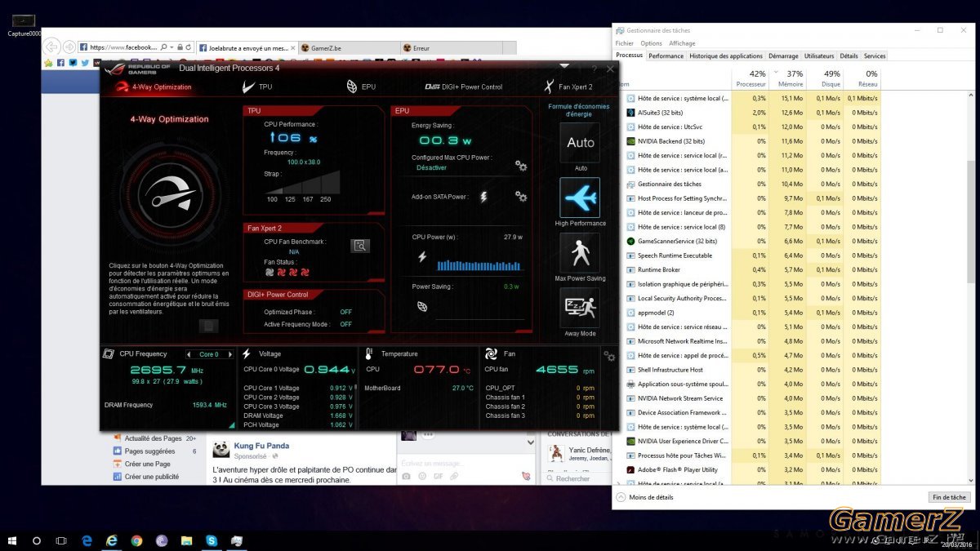Screen dimensions: 980x551
Task: Select the AISuite3 (32 bits) process row
Action: coord(752,113)
